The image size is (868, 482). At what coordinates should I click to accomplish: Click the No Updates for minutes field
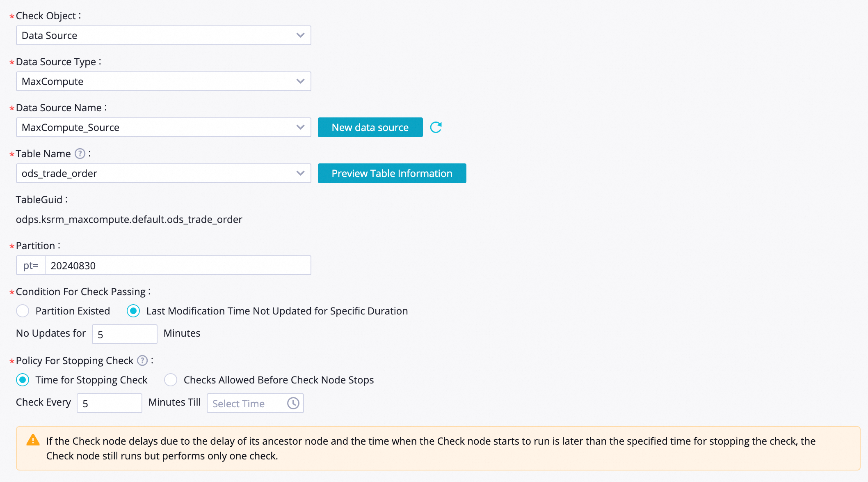124,334
